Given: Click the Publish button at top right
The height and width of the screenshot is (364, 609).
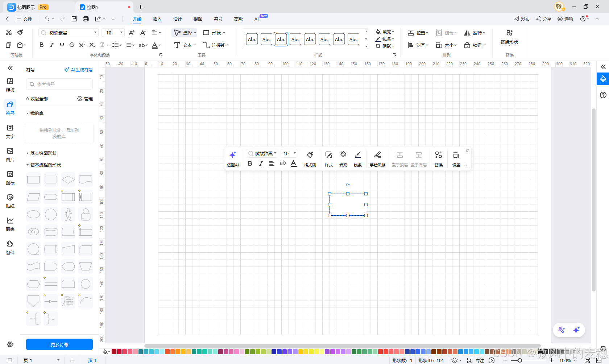Looking at the screenshot, I should click(x=522, y=19).
